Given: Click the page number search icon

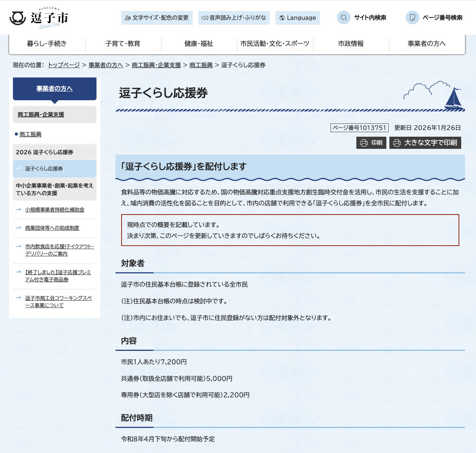Looking at the screenshot, I should pyautogui.click(x=412, y=17).
